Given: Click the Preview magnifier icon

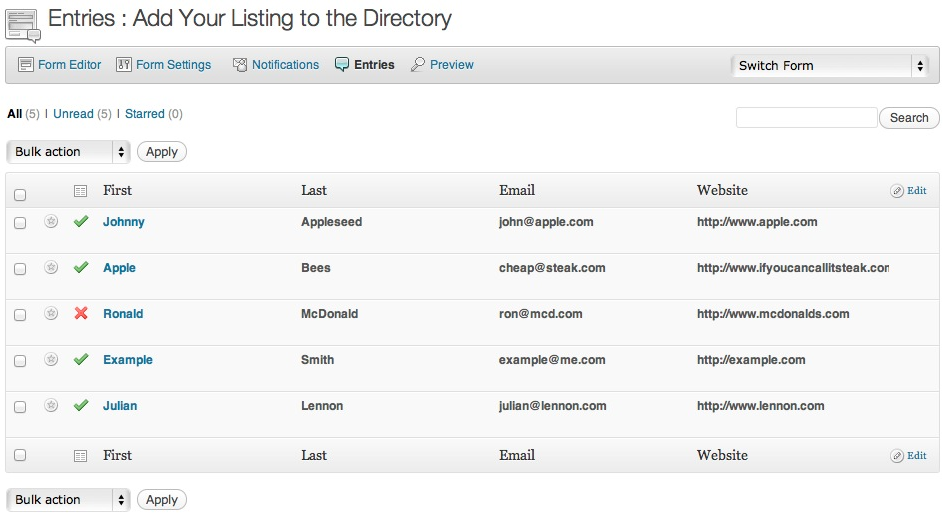Looking at the screenshot, I should pyautogui.click(x=418, y=65).
